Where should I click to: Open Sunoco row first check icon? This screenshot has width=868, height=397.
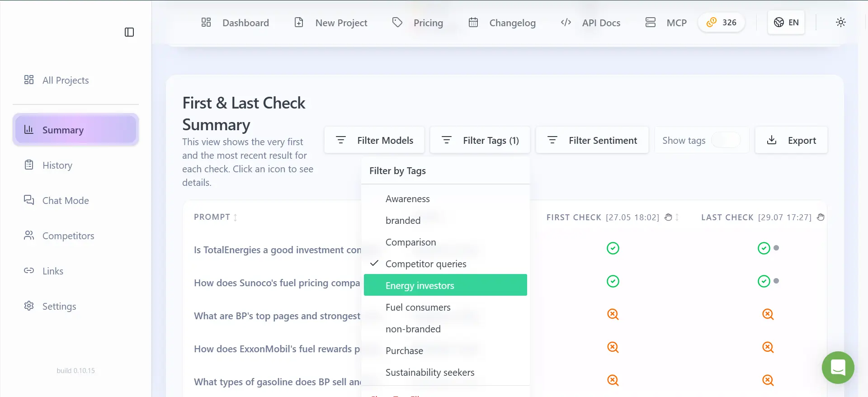613,281
